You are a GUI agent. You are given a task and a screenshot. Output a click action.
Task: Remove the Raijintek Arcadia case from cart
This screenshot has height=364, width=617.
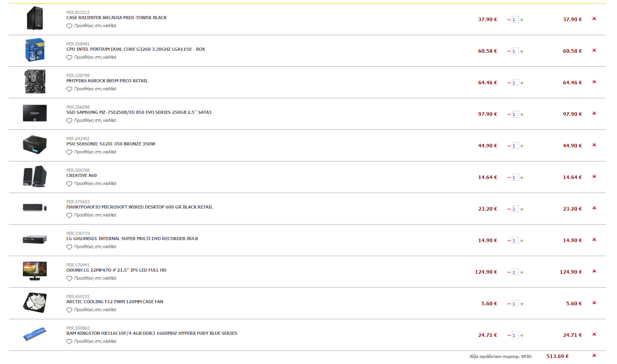(594, 18)
